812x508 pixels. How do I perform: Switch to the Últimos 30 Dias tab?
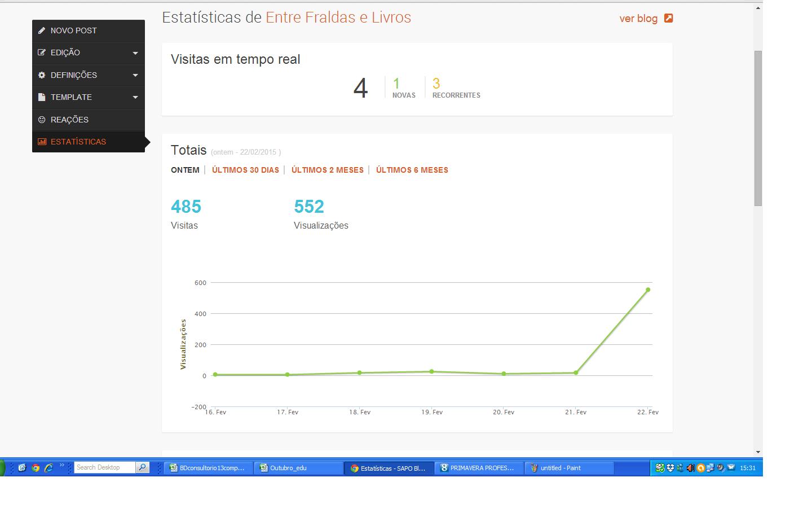[245, 170]
